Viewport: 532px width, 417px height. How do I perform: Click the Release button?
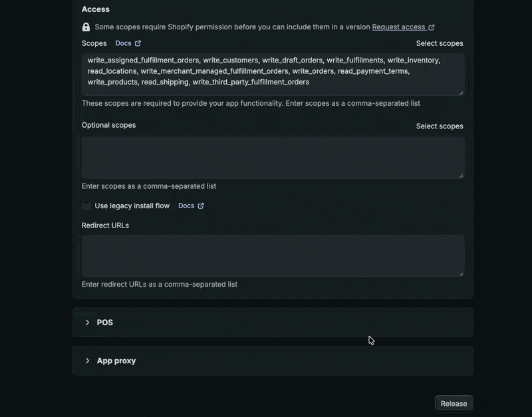[x=454, y=404]
